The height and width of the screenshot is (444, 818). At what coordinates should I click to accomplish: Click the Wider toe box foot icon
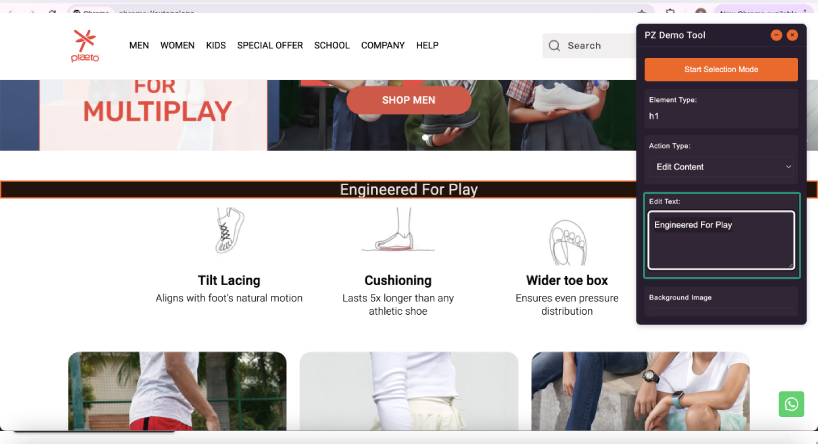(x=568, y=243)
